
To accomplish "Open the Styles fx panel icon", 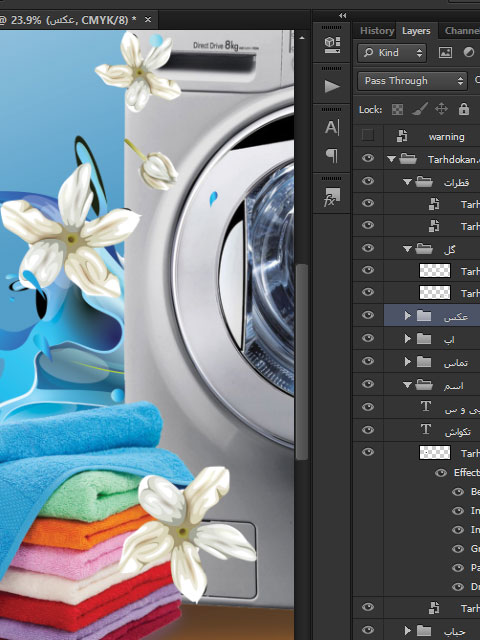I will tap(331, 197).
